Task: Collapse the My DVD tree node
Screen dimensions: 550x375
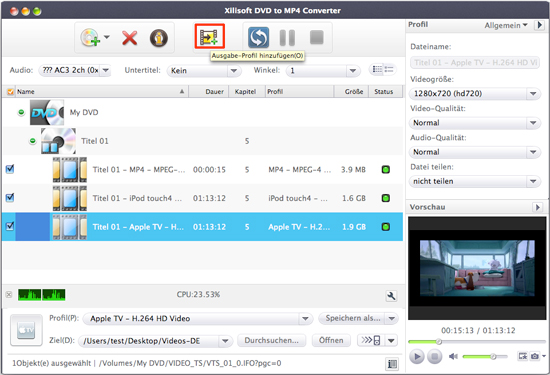Action: tap(21, 112)
